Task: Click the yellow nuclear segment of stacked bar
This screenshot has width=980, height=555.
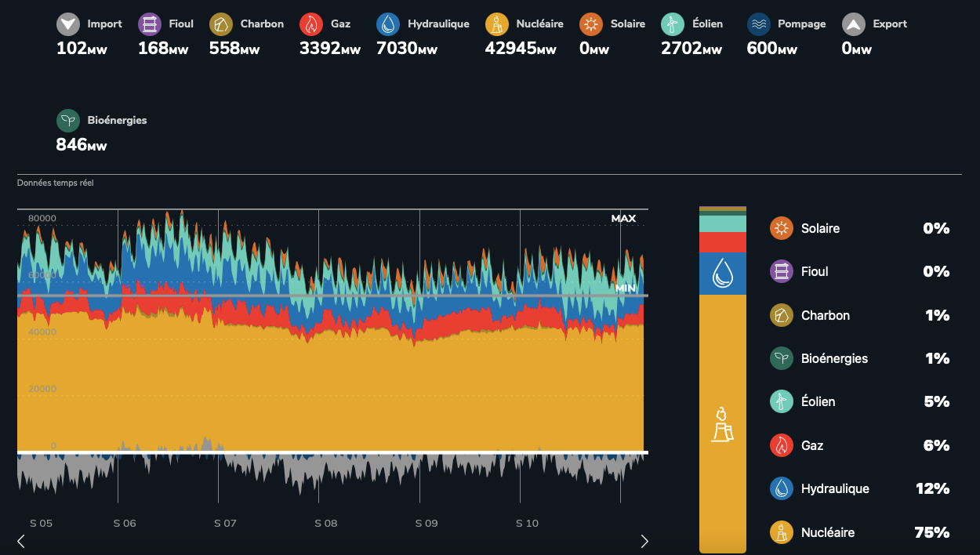Action: click(722, 423)
